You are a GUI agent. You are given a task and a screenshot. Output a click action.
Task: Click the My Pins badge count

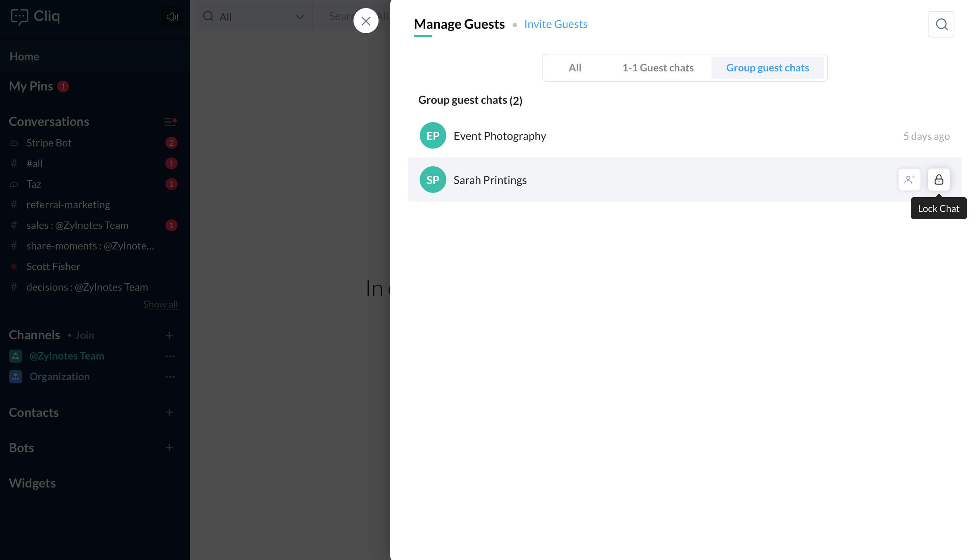[x=63, y=86]
